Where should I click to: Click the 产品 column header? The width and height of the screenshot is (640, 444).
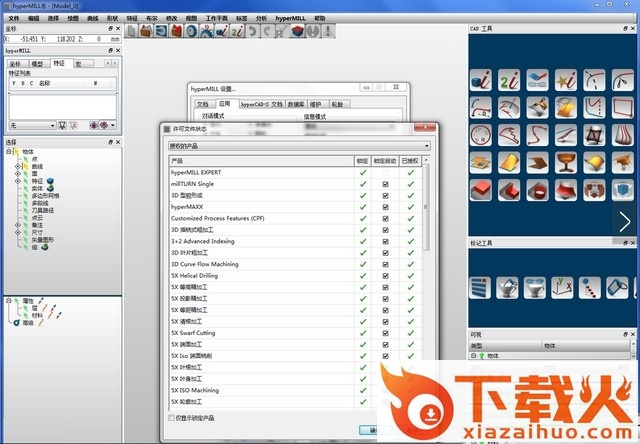[261, 161]
